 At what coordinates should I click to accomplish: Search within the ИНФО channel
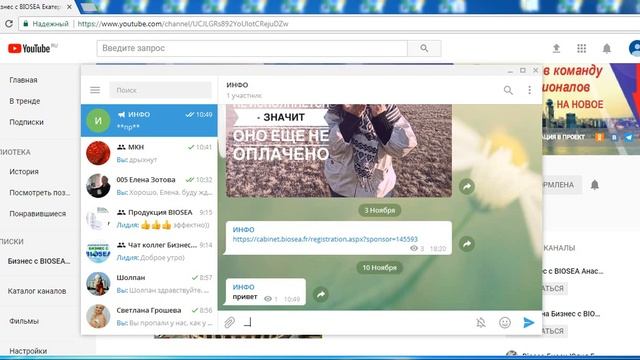point(508,90)
